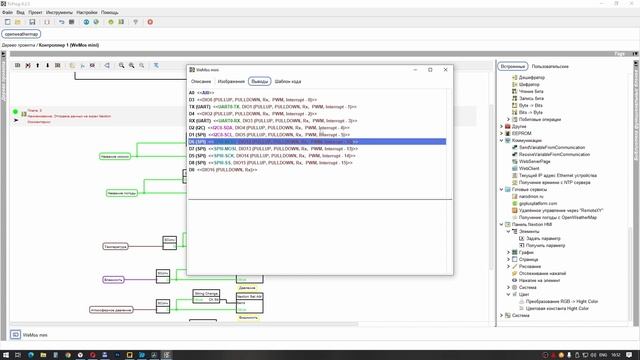
Task: Click the first magnifier zoom icon in editor toolbar
Action: [122, 65]
